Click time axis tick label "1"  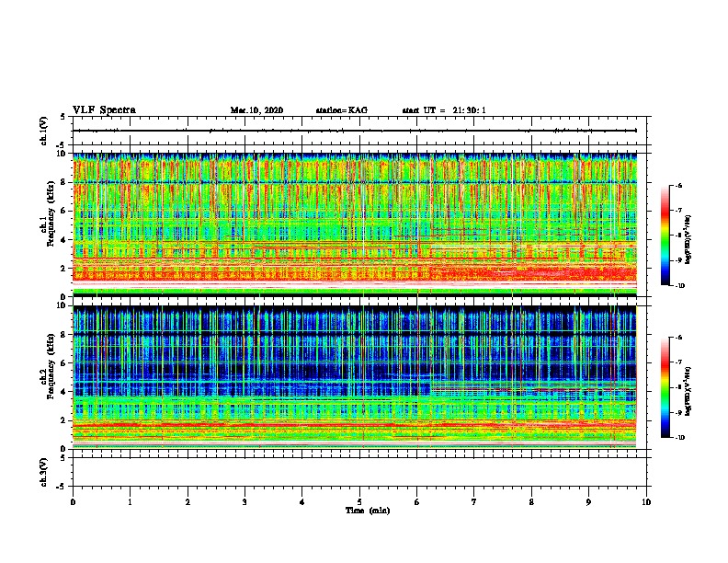click(130, 502)
